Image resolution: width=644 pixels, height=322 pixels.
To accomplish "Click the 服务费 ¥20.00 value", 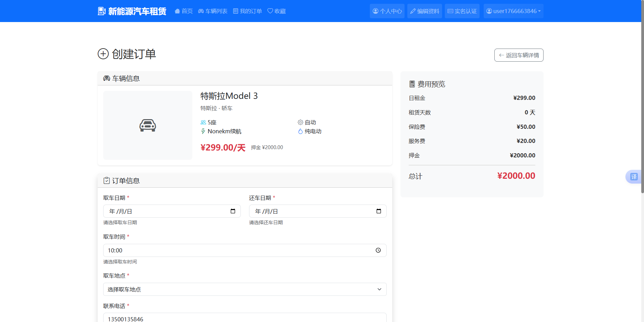I will (x=526, y=141).
